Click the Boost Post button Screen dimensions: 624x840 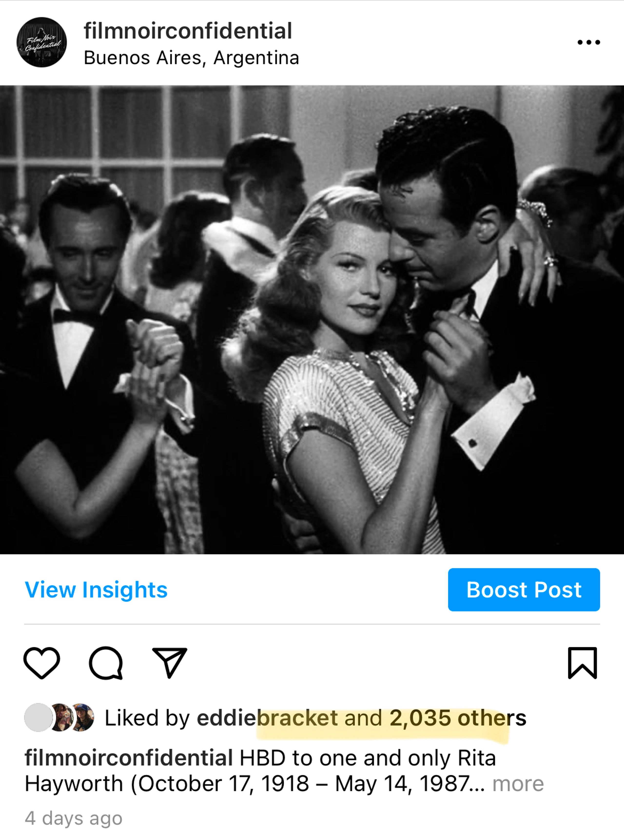pyautogui.click(x=524, y=590)
